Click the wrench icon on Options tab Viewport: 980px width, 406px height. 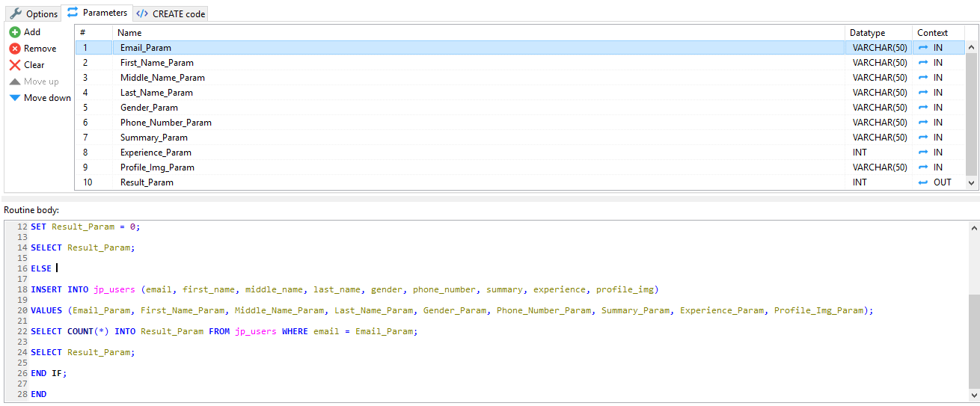(16, 13)
